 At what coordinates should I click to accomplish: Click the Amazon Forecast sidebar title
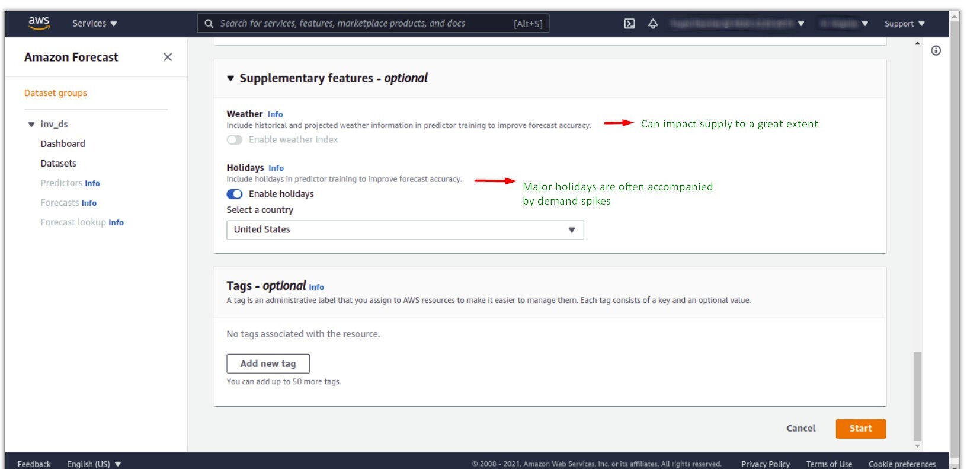point(71,57)
